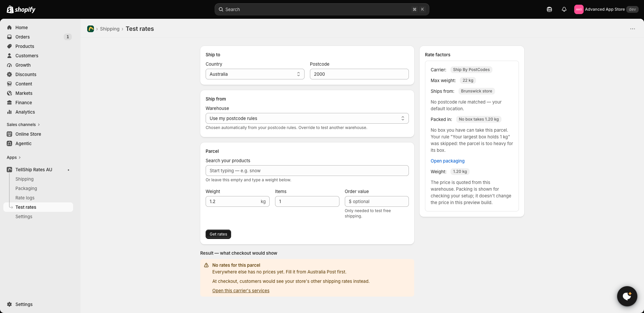Select the Test rates submenu item

click(38, 207)
